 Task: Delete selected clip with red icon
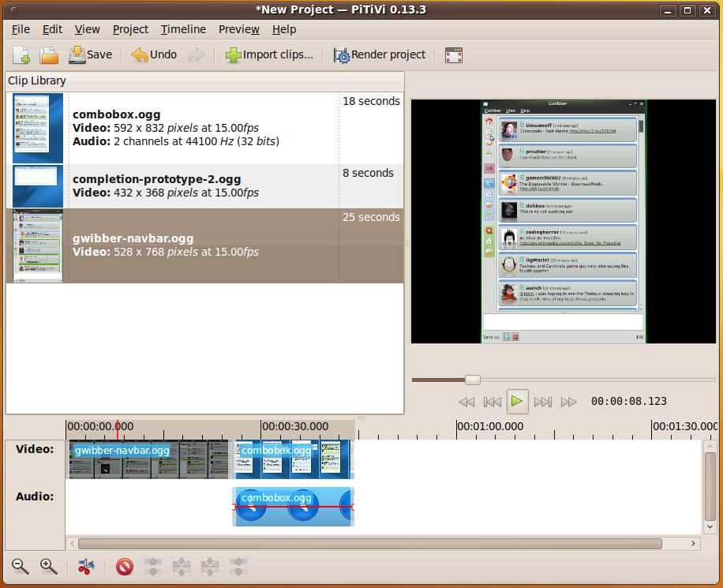125,567
